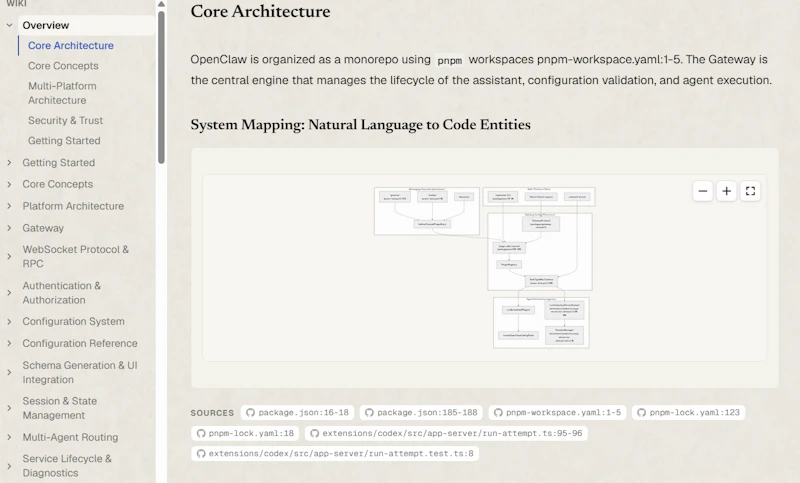Image resolution: width=800 pixels, height=483 pixels.
Task: Open top-level Getting Started section
Action: click(x=59, y=163)
